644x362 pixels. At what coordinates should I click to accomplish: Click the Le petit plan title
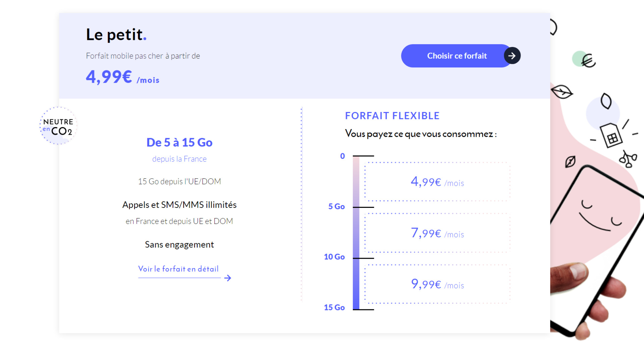[116, 35]
